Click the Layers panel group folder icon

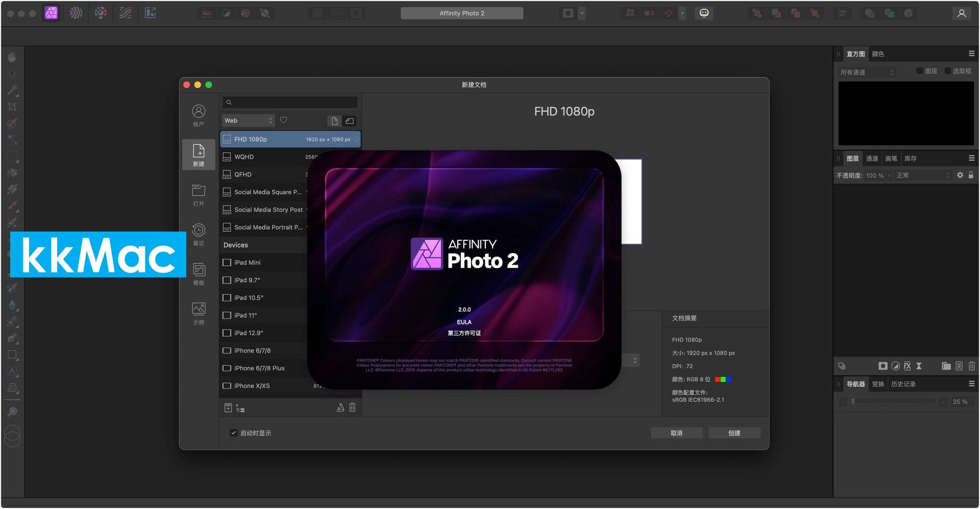coord(946,366)
